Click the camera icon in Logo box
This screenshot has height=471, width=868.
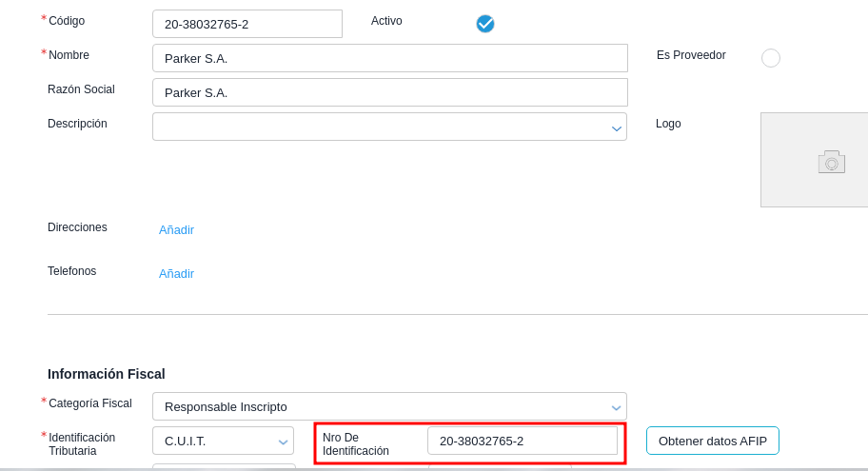click(x=831, y=162)
